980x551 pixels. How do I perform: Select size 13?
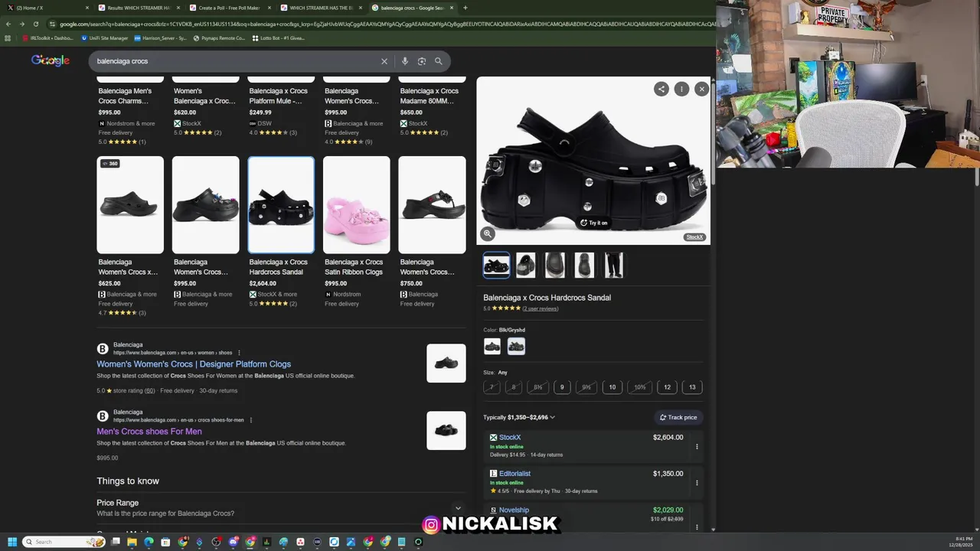692,387
